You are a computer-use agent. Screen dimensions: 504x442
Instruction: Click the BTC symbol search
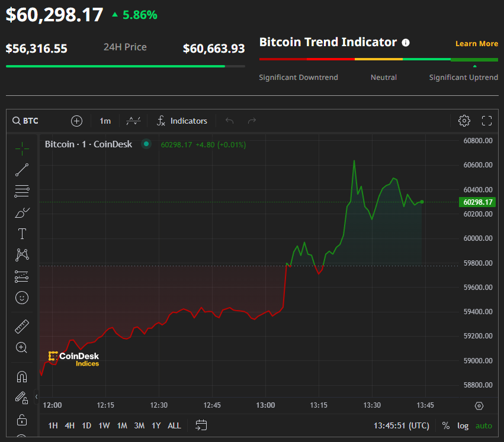tap(25, 121)
